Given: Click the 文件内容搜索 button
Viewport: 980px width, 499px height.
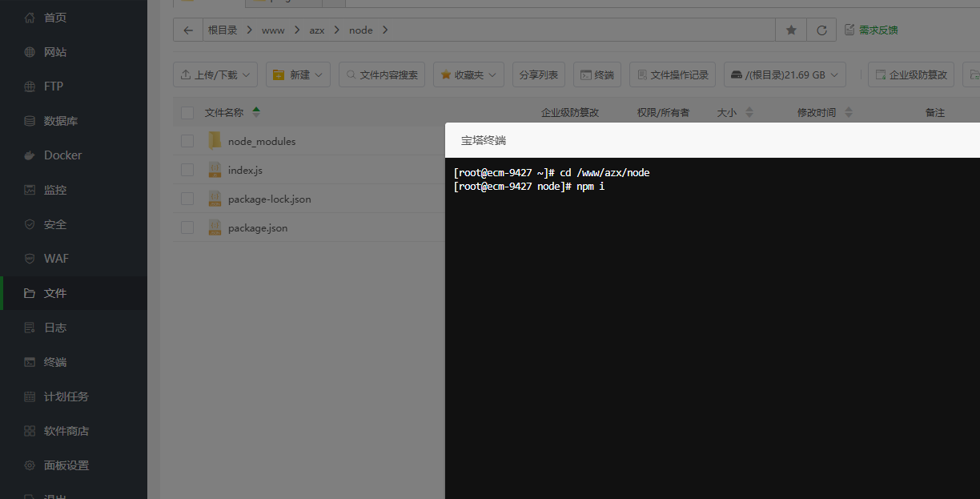Looking at the screenshot, I should point(382,74).
